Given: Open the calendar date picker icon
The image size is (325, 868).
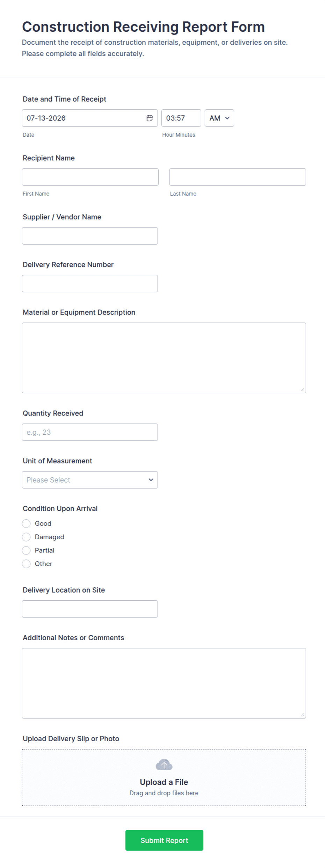Looking at the screenshot, I should tap(150, 118).
